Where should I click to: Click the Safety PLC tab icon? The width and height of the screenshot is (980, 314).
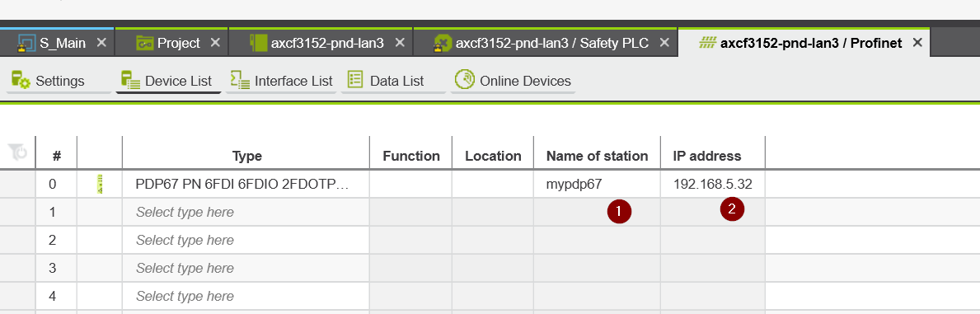[x=443, y=43]
